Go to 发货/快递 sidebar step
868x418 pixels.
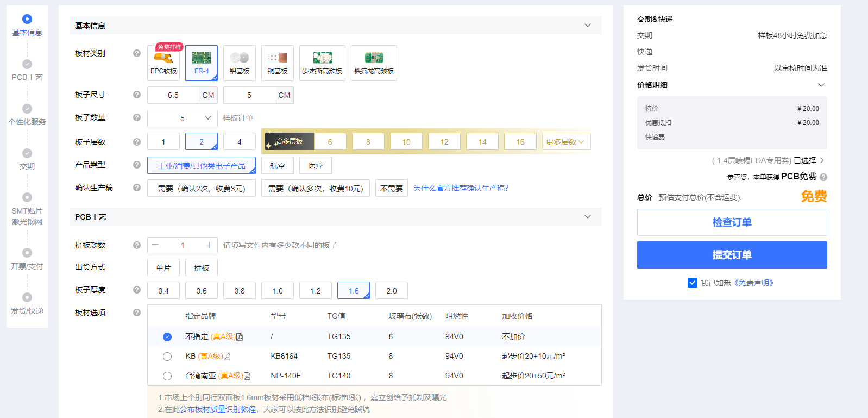coord(27,304)
